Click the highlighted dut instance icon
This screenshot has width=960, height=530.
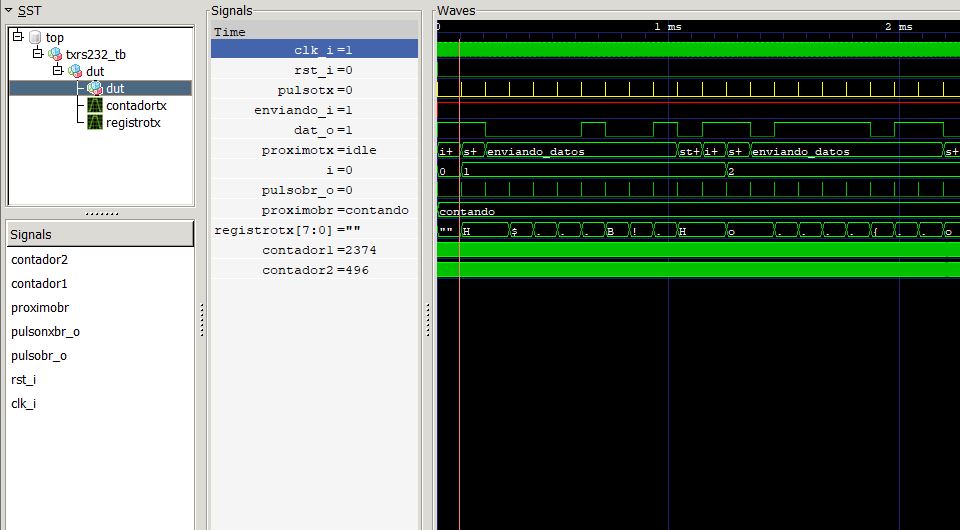tap(94, 88)
